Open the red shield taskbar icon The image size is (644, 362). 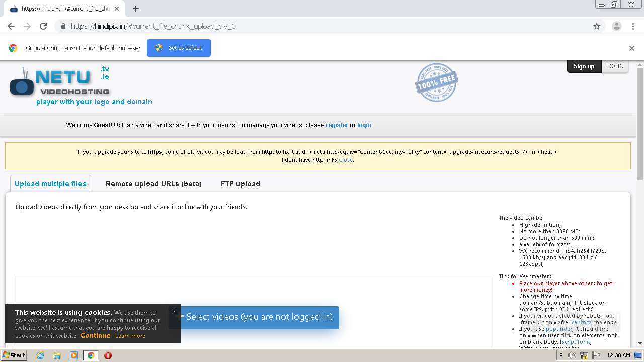coord(108,355)
